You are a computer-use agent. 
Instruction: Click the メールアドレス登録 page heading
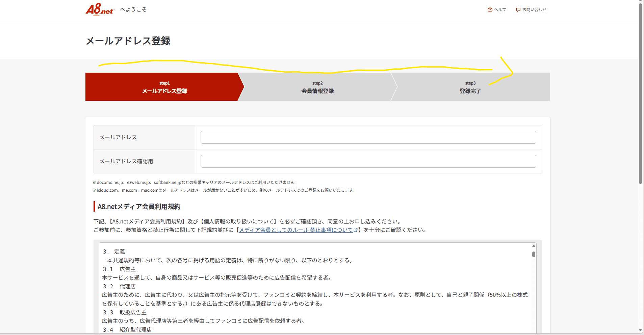tap(128, 41)
